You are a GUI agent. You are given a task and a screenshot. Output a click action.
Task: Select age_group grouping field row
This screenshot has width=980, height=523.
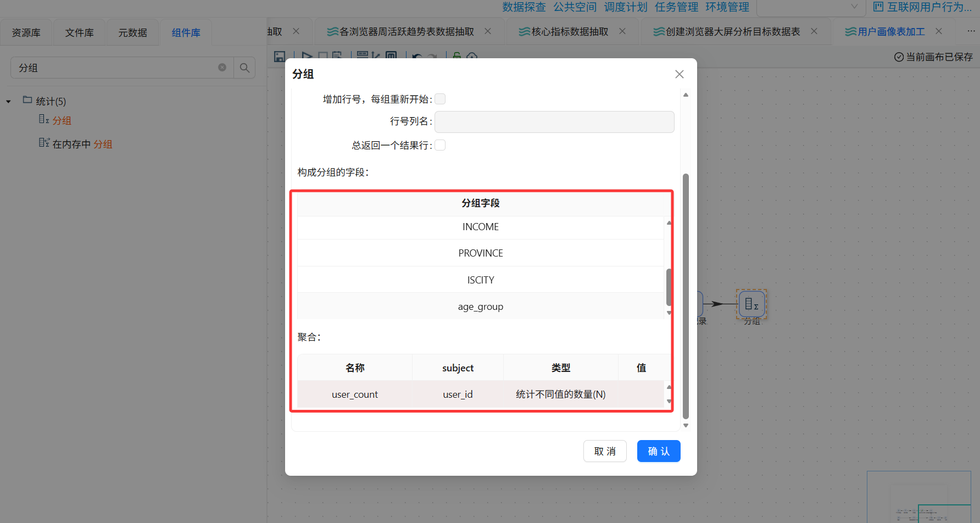(x=481, y=307)
